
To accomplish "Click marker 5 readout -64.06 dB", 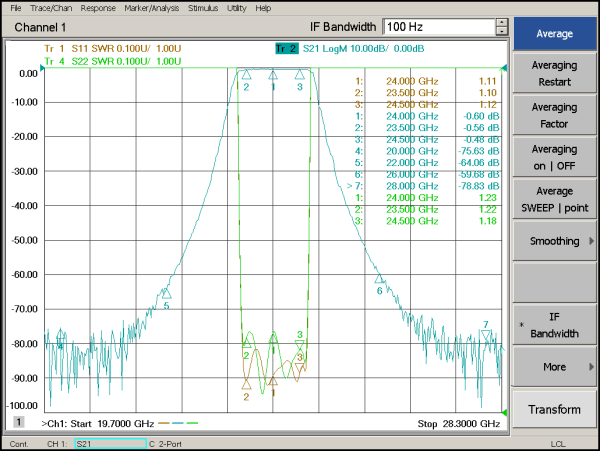I will (479, 163).
